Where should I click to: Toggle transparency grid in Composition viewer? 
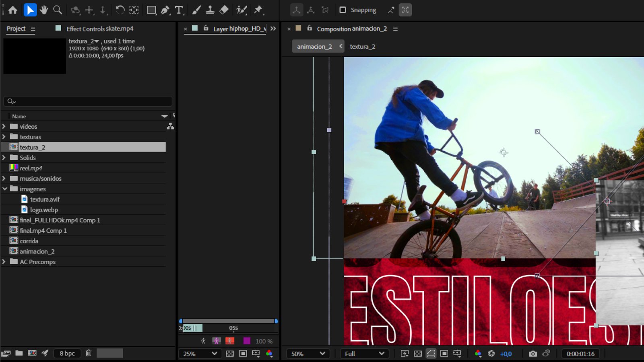pos(418,354)
